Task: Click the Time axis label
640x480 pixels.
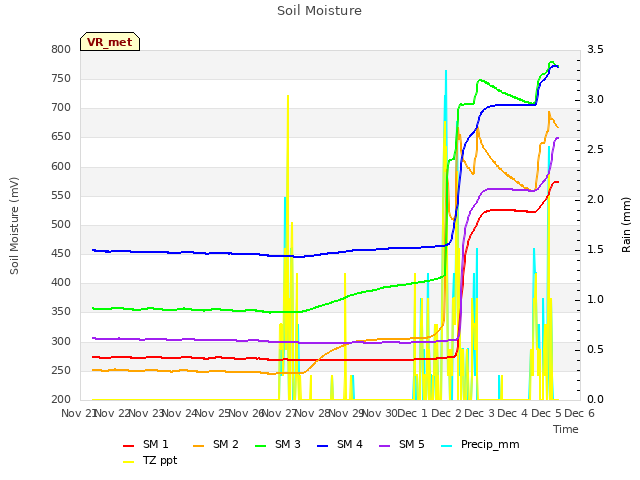Action: (565, 429)
